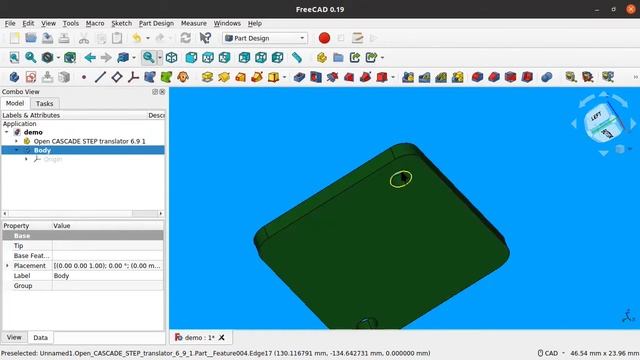Create a datum point icon
The height and width of the screenshot is (360, 640).
coord(84,77)
